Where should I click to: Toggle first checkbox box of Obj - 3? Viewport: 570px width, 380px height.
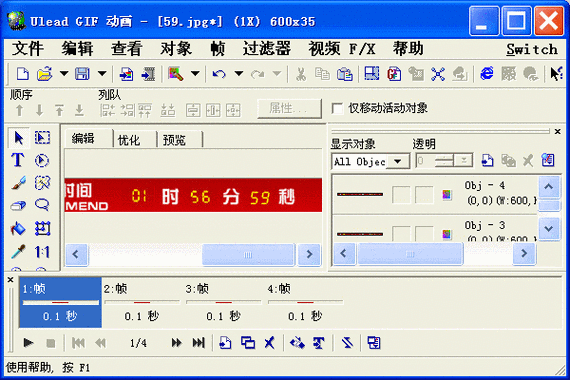[401, 233]
